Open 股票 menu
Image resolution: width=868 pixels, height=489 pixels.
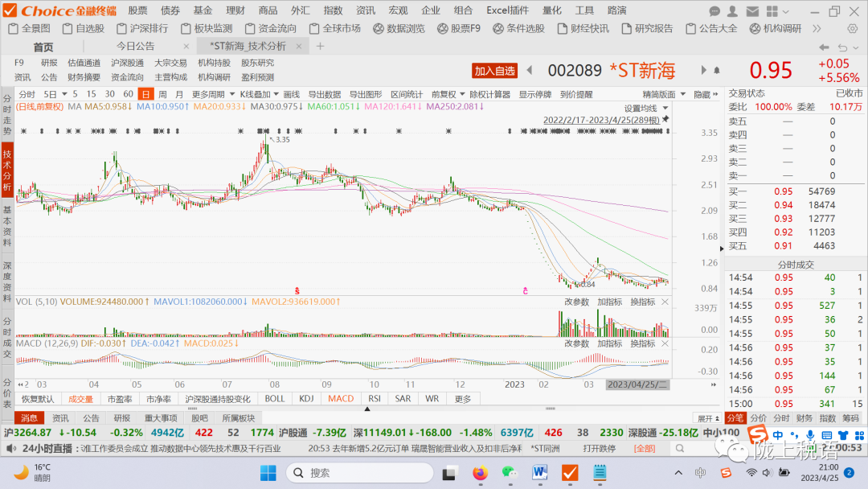pos(138,10)
